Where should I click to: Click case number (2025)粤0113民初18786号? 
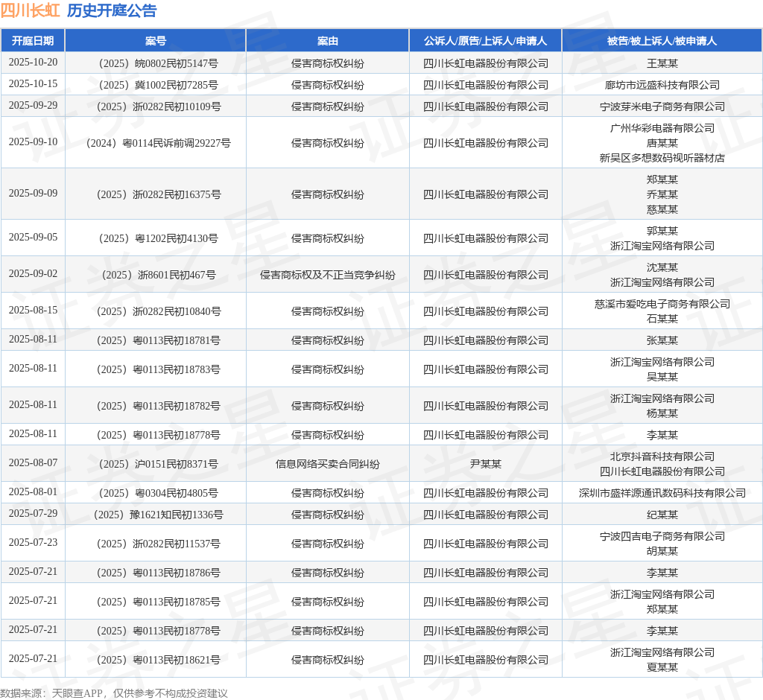[158, 573]
